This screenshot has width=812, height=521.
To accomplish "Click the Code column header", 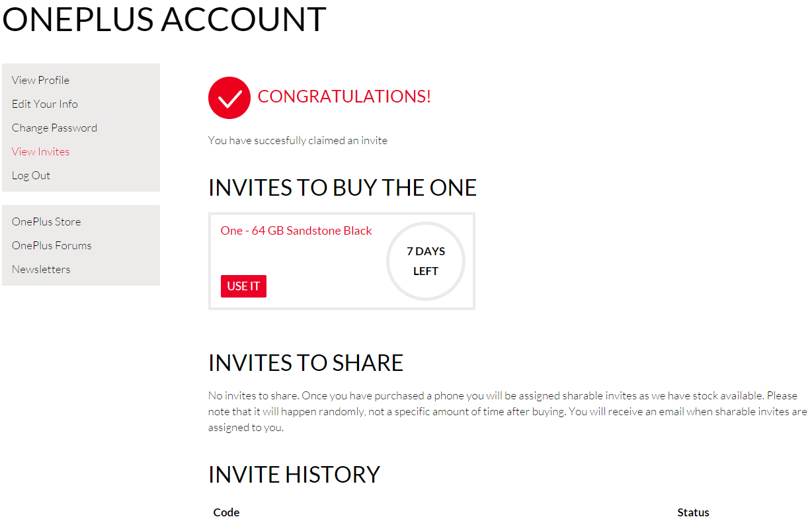I will (x=226, y=512).
